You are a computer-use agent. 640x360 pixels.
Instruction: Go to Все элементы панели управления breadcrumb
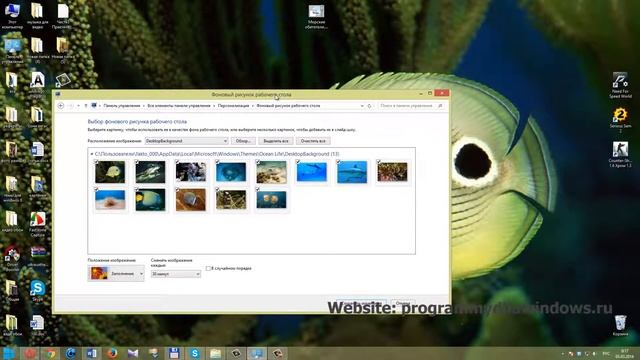click(179, 106)
